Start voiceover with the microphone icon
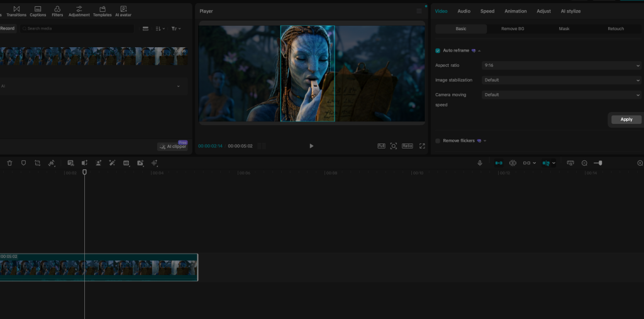This screenshot has width=644, height=319. click(480, 163)
